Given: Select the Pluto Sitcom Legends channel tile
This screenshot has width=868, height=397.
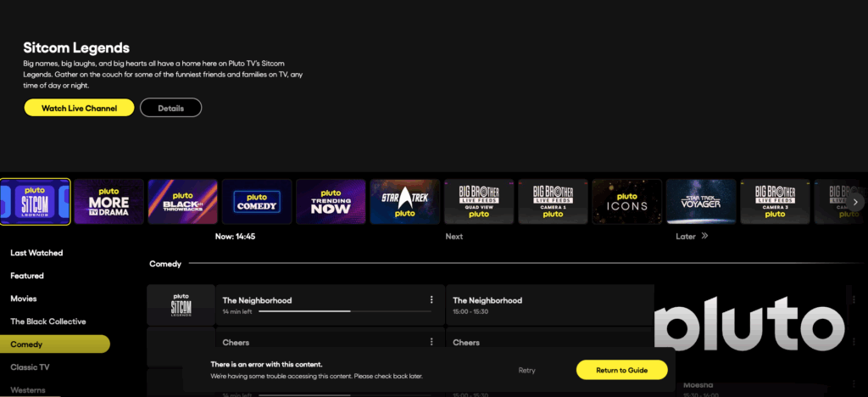Looking at the screenshot, I should [x=35, y=202].
